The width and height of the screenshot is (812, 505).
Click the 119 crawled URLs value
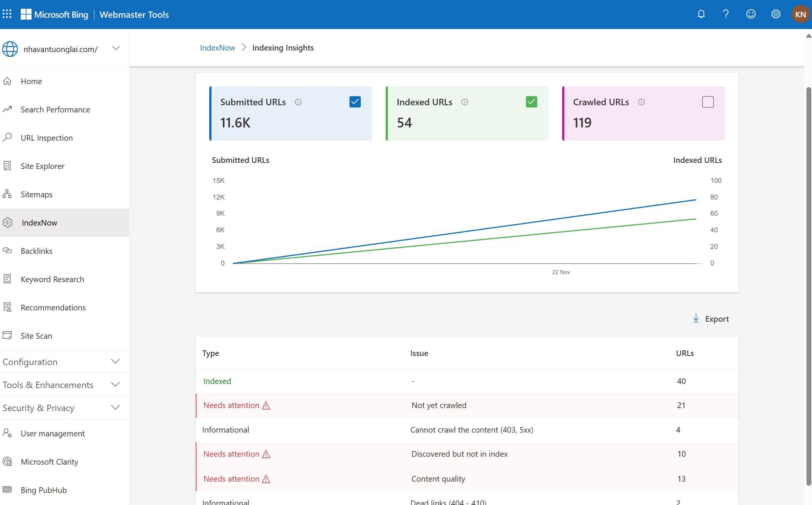tap(582, 123)
